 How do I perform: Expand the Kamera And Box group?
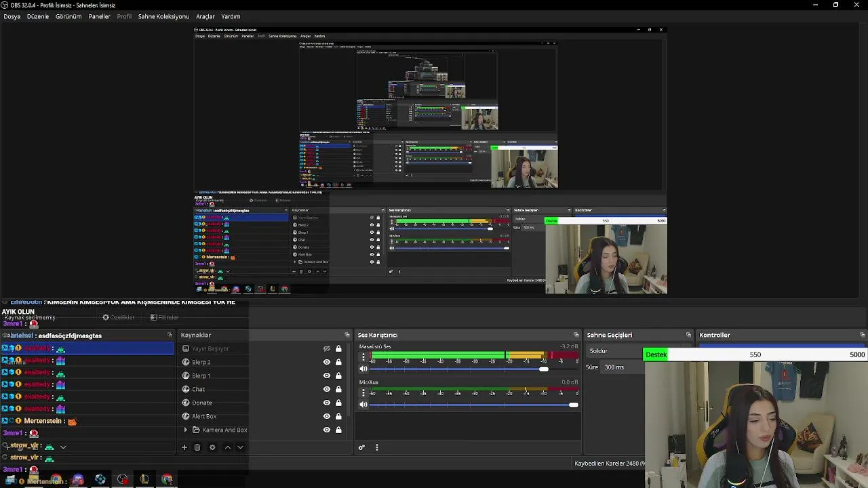point(186,430)
